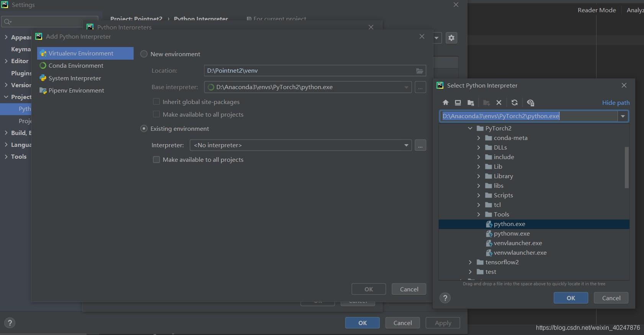This screenshot has width=644, height=335.
Task: Click the Pipenv Environment icon
Action: pos(43,91)
